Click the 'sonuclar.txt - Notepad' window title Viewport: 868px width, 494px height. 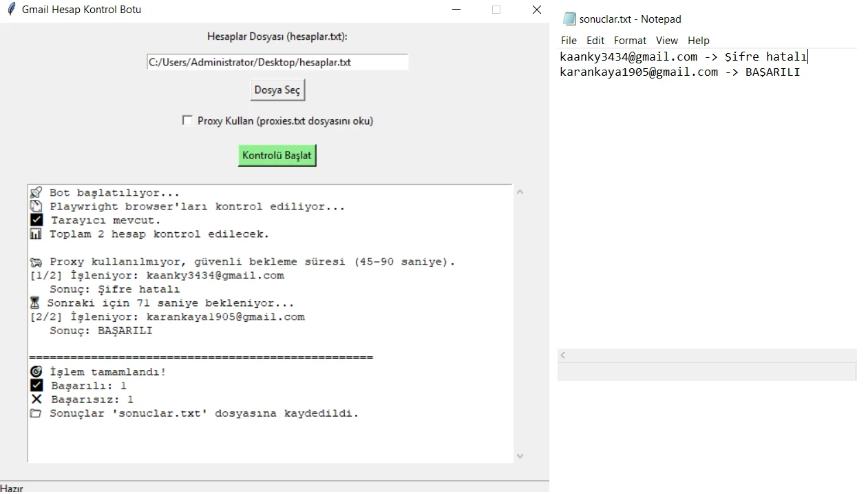click(x=631, y=19)
